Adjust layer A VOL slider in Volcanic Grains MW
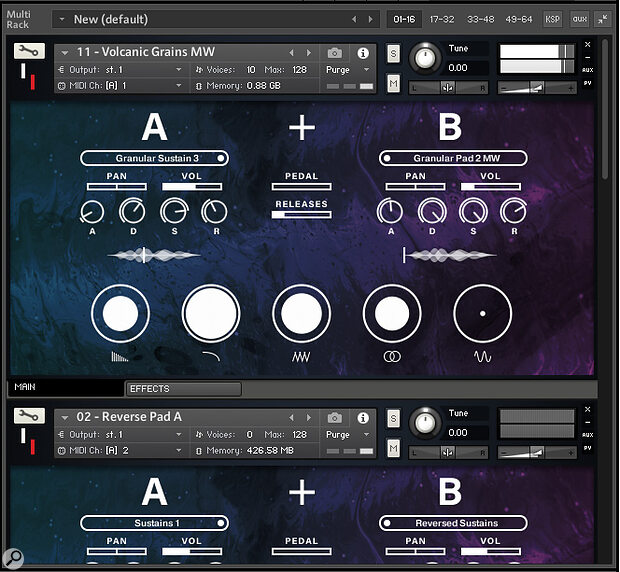Image resolution: width=620 pixels, height=572 pixels. click(192, 187)
